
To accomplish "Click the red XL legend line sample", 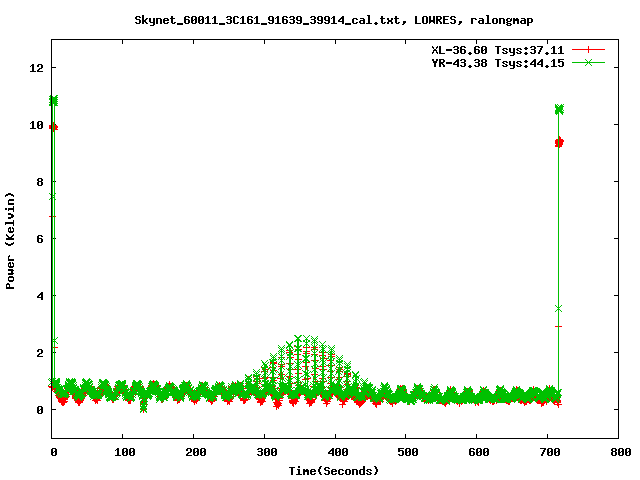I will click(x=588, y=50).
